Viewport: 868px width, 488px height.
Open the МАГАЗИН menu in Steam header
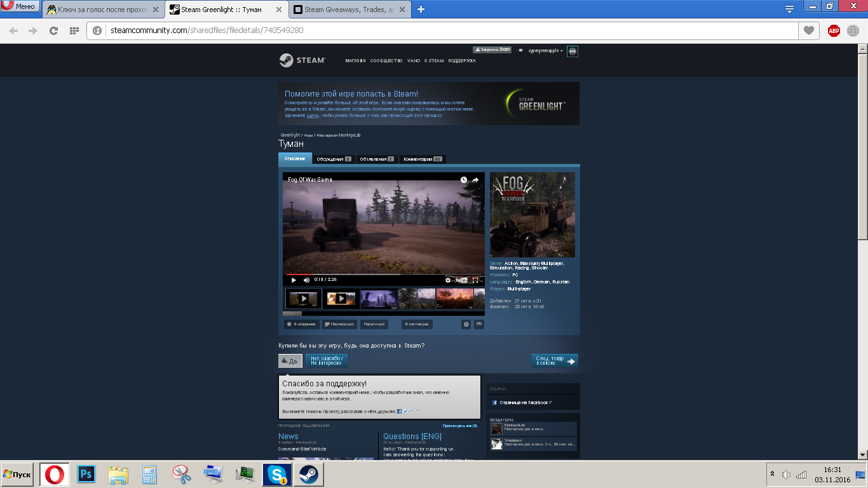pos(355,61)
